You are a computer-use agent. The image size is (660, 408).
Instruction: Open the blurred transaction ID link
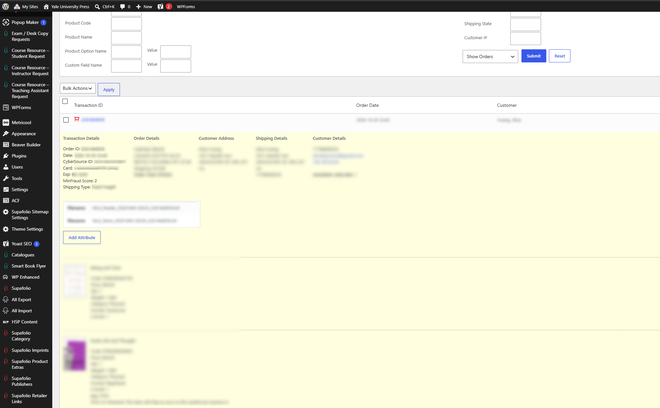[x=93, y=120]
